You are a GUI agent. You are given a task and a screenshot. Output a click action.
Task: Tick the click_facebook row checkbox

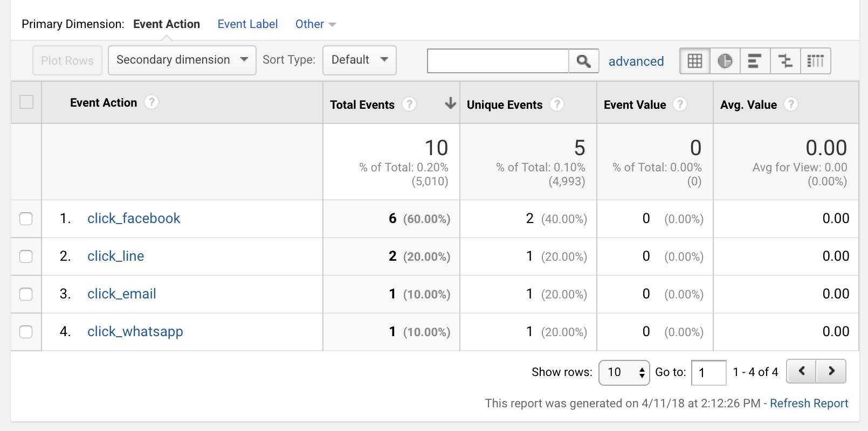pyautogui.click(x=26, y=219)
